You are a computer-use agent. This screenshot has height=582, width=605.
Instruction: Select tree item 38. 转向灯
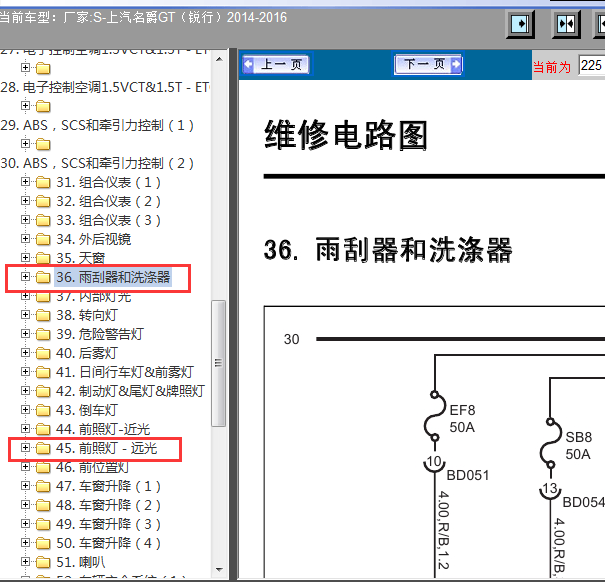click(87, 315)
